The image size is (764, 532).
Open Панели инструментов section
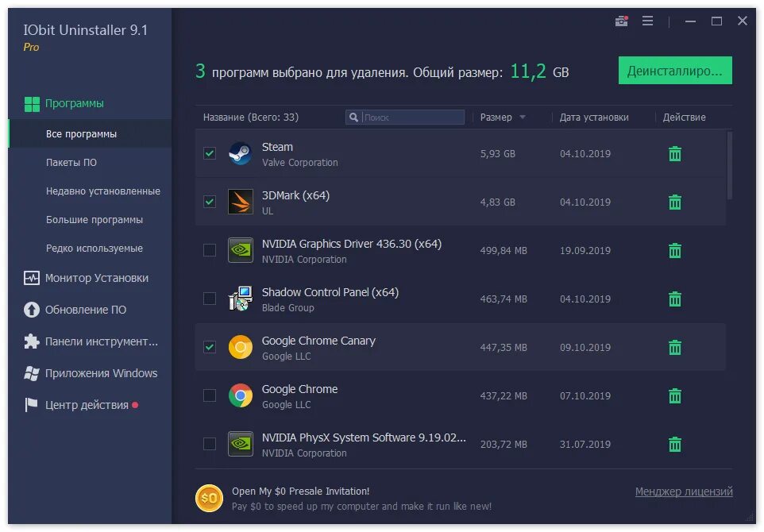tap(102, 341)
